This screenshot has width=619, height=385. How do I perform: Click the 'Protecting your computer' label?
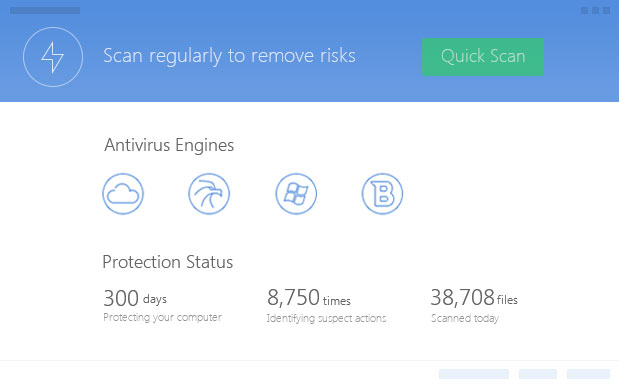(162, 317)
